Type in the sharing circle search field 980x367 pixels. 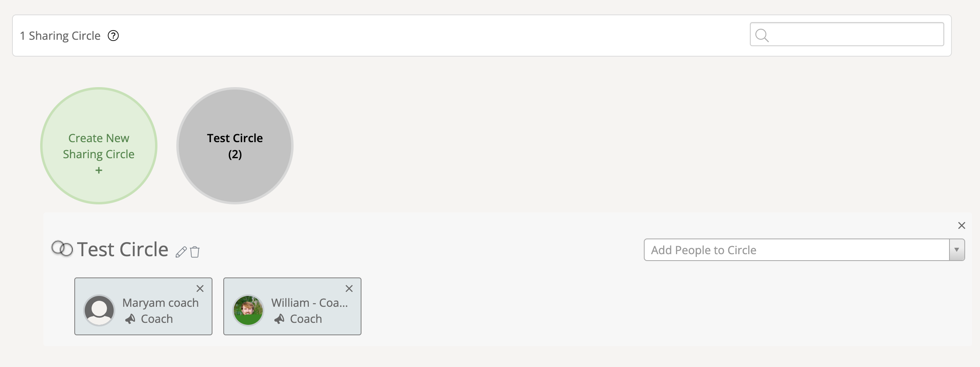click(855, 35)
